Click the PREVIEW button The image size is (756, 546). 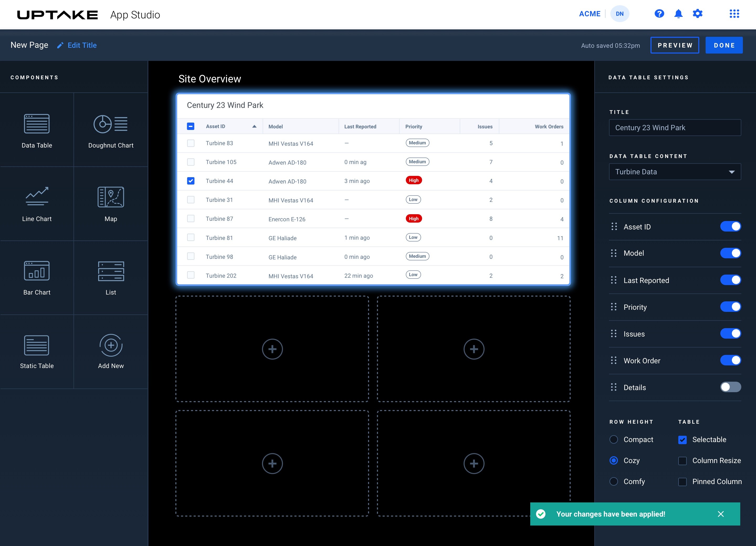674,45
